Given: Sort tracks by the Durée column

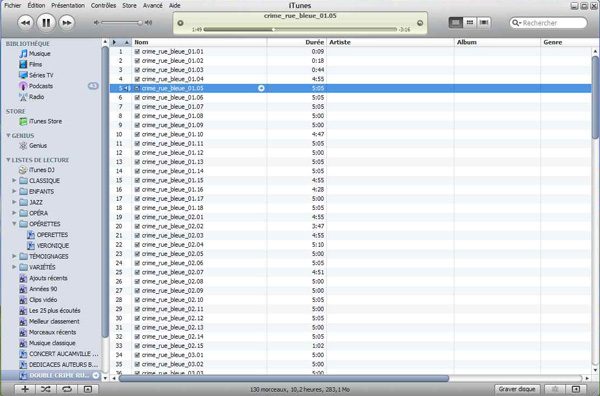Looking at the screenshot, I should pos(297,42).
